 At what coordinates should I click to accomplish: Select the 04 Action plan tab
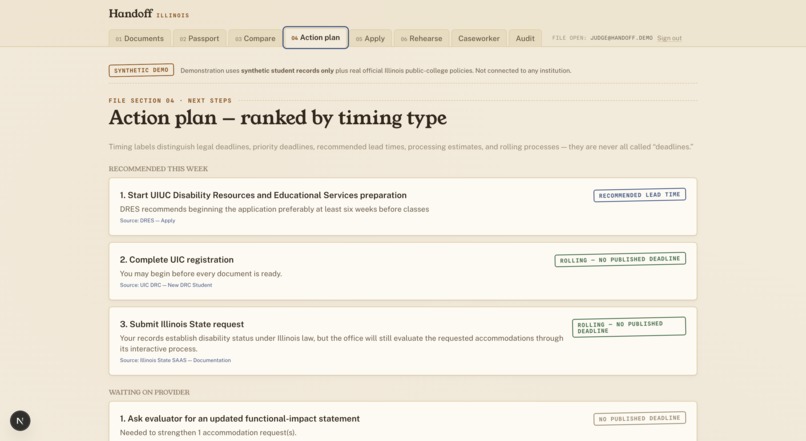coord(316,38)
